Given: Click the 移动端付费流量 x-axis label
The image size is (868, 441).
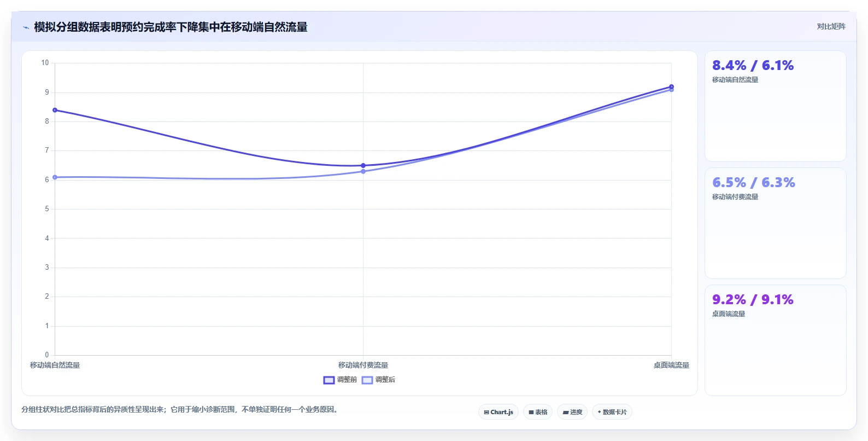Looking at the screenshot, I should (x=363, y=365).
